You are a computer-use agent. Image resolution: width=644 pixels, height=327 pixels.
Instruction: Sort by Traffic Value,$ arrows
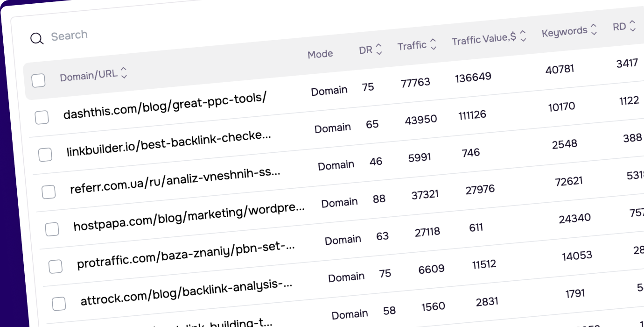tap(523, 36)
